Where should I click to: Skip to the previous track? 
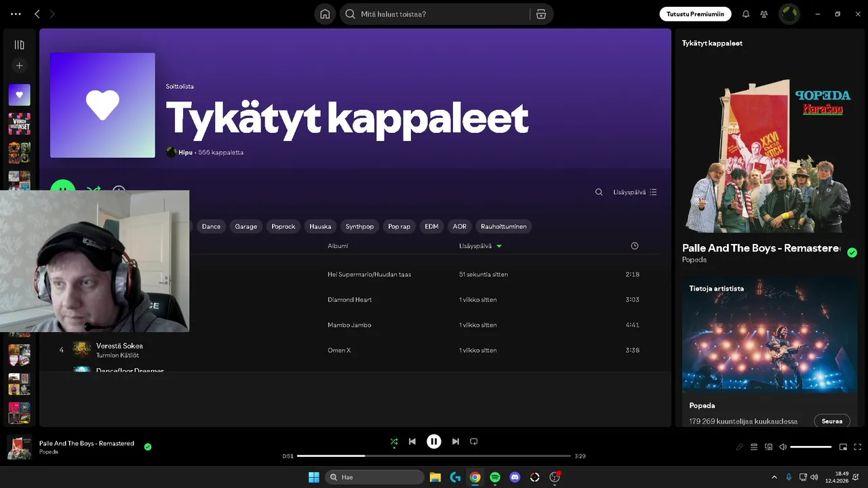[x=412, y=442]
